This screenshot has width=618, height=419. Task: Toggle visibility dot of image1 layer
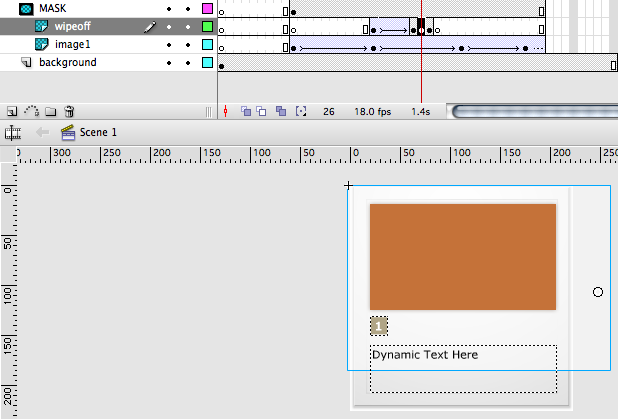(169, 45)
